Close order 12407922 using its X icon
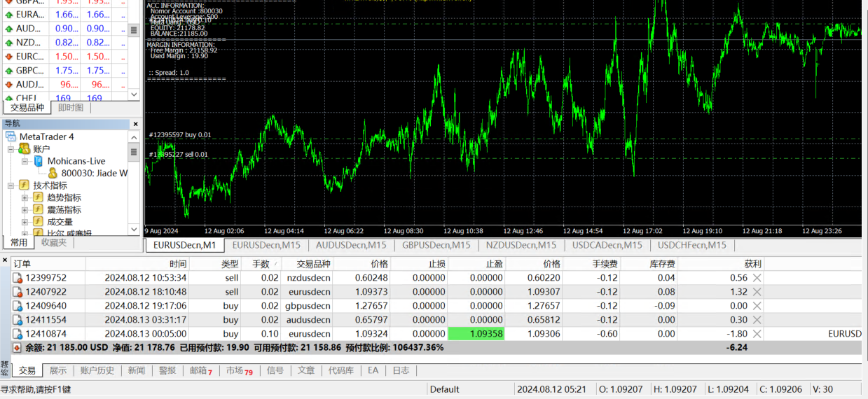868x399 pixels. [757, 292]
